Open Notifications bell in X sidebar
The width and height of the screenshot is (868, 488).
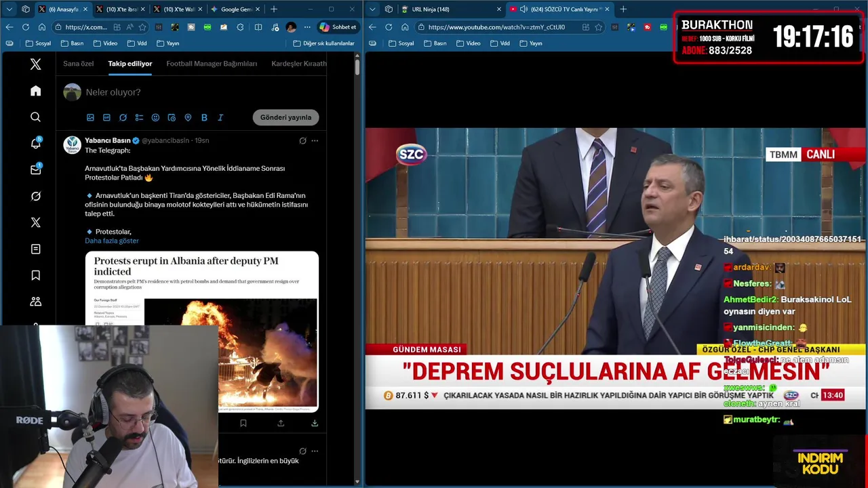click(x=35, y=143)
